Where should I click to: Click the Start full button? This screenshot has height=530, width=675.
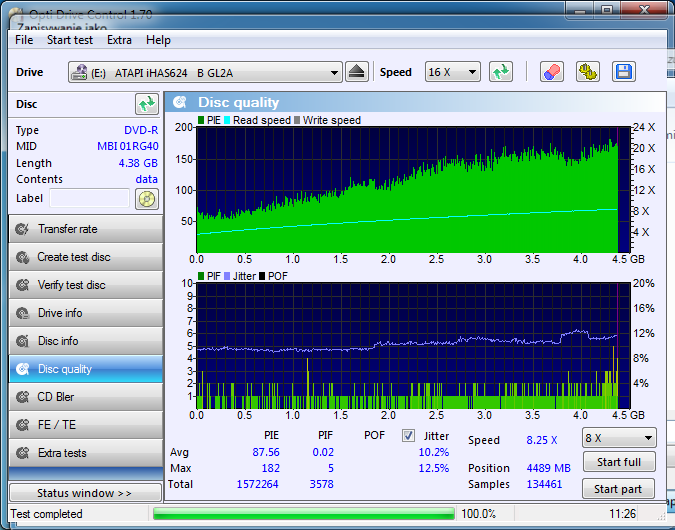coord(619,462)
